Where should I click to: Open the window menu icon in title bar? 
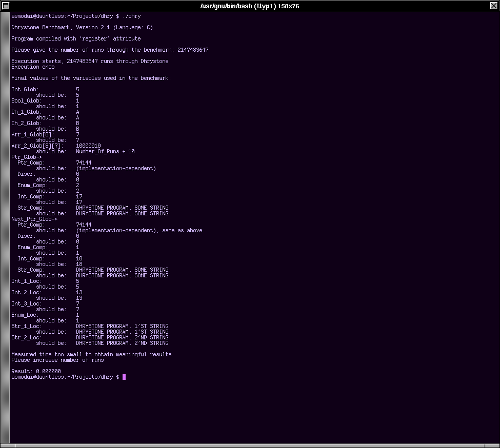[6, 5]
